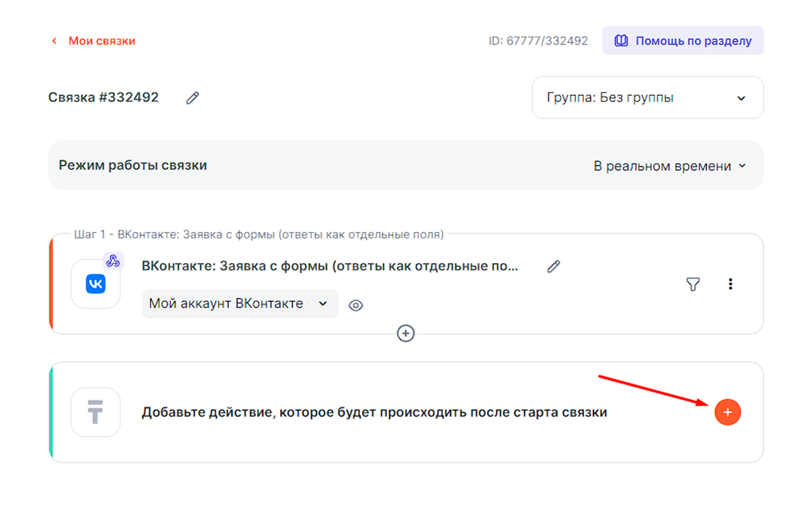Open three-dot menu of step 1
This screenshot has width=812, height=511.
tap(730, 284)
